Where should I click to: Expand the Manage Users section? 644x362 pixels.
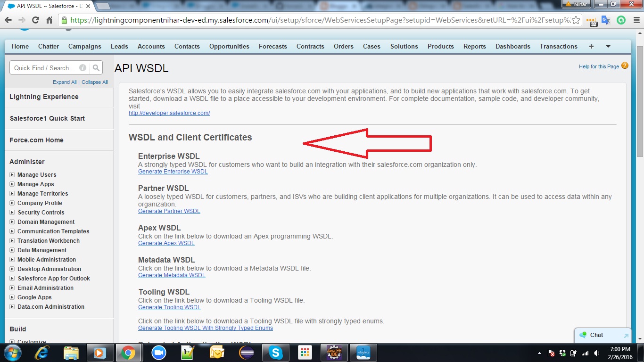click(12, 175)
